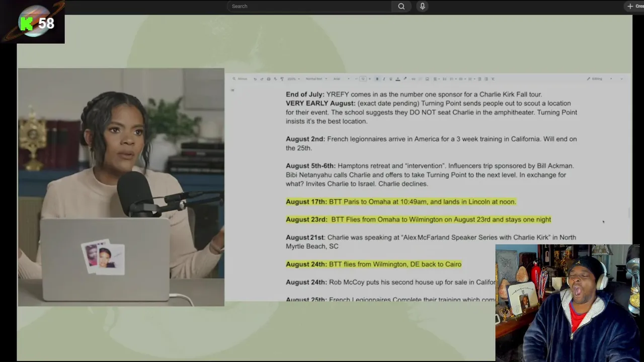Viewport: 644px width, 362px height.
Task: Open the numbered list dropdown
Action: point(471,79)
